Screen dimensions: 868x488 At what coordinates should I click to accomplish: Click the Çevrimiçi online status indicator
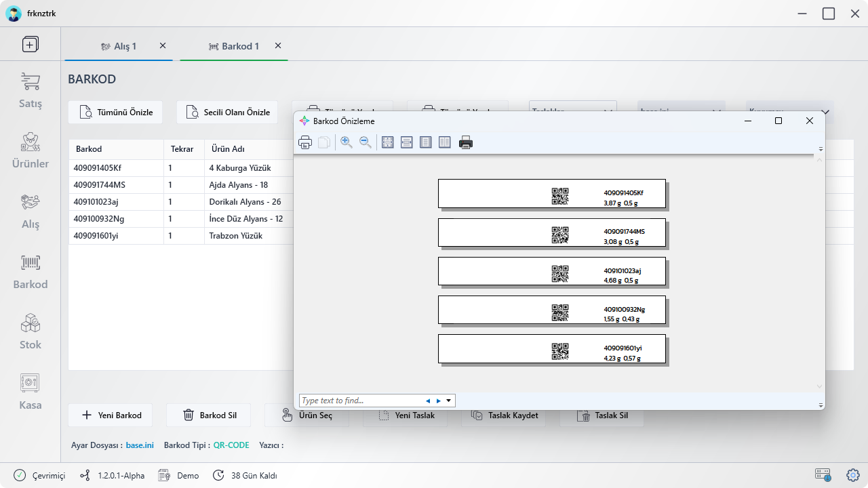[39, 476]
